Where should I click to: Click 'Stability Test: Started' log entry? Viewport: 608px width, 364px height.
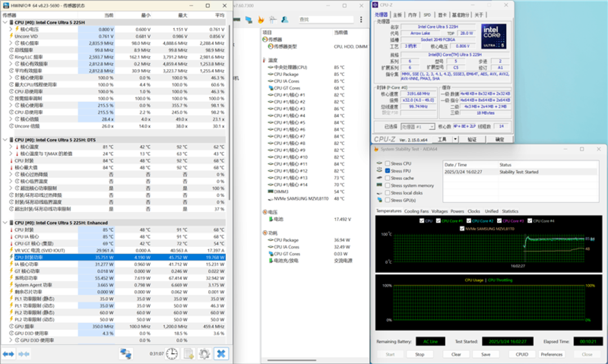pos(518,172)
